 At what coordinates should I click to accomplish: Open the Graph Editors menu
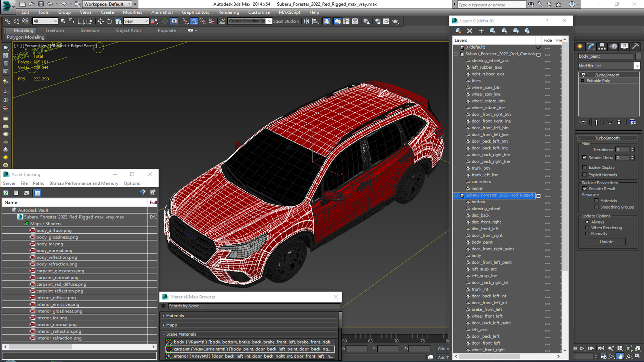[x=196, y=12]
